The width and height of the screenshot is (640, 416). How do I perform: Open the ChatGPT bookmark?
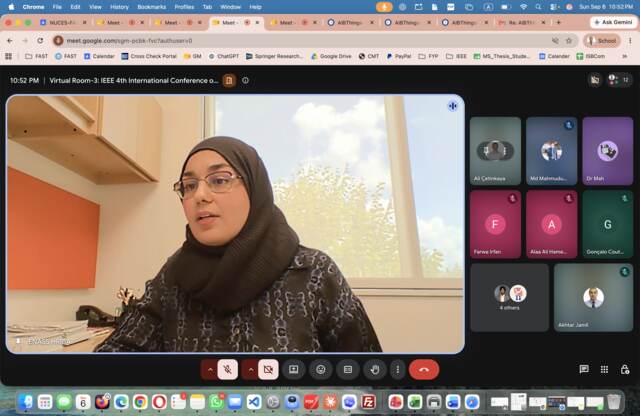point(224,56)
